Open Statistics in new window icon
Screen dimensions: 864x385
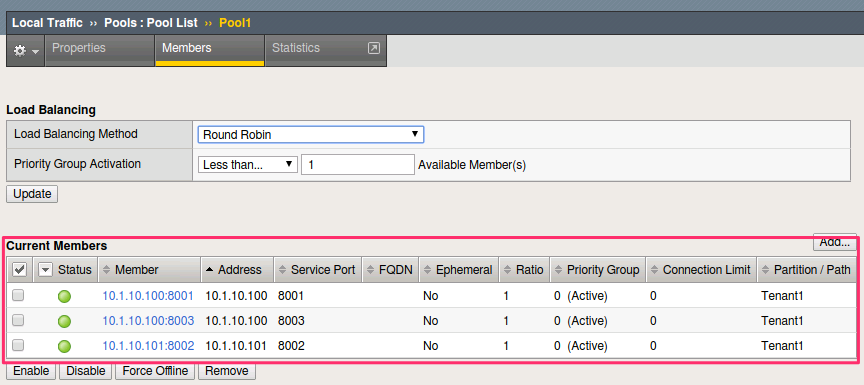tap(374, 48)
